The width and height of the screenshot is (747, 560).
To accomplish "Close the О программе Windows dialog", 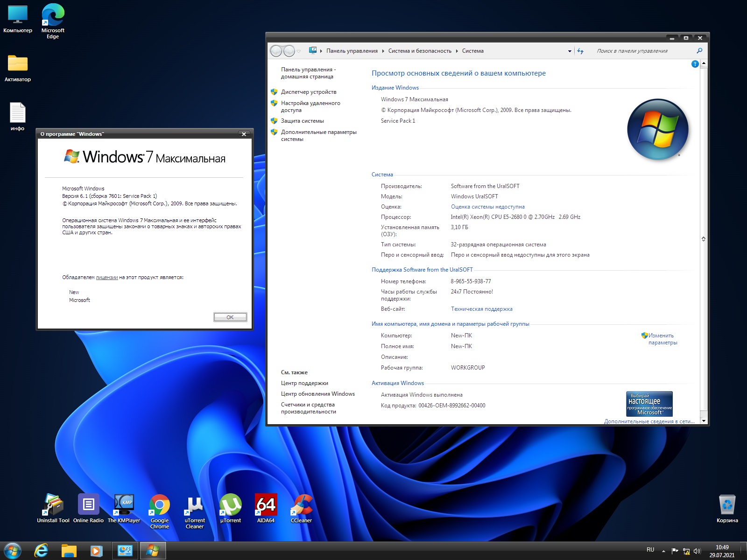I will pos(244,134).
